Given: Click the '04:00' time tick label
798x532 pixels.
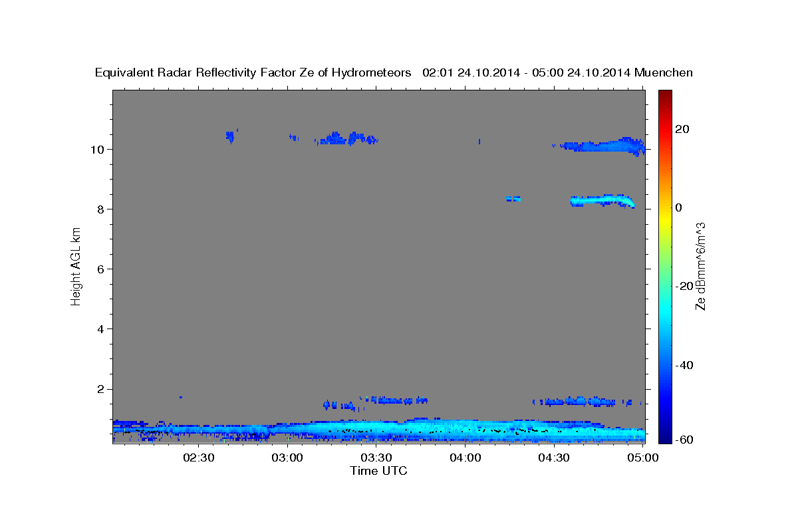Looking at the screenshot, I should (465, 458).
